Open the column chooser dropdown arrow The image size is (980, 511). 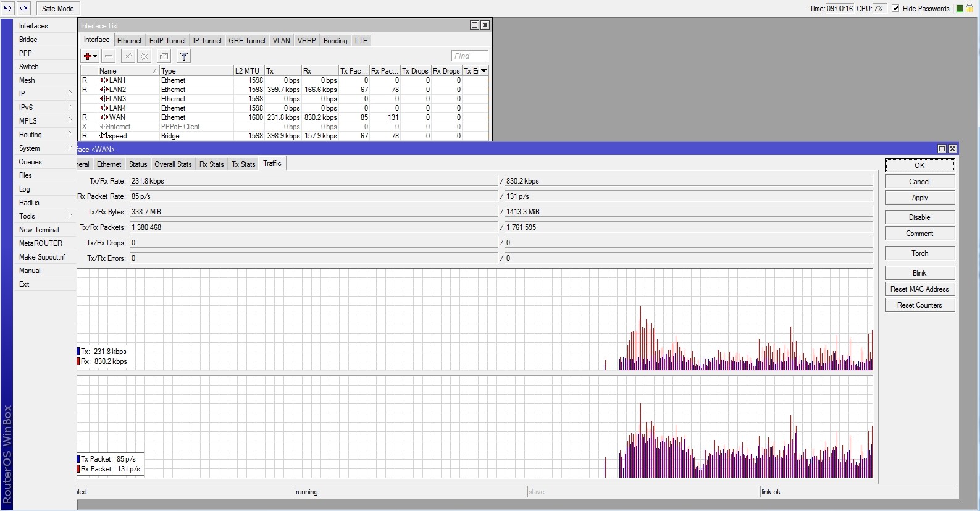(x=484, y=71)
